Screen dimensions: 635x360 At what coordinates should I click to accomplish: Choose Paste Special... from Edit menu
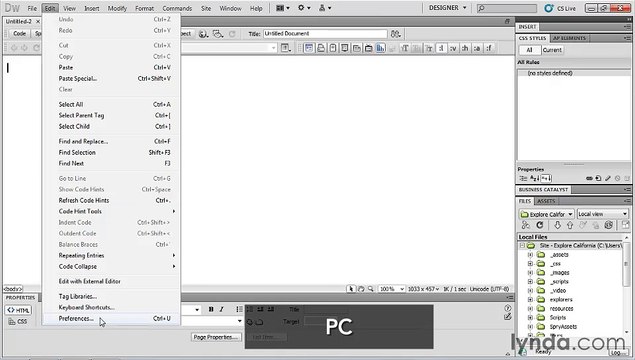click(111, 79)
